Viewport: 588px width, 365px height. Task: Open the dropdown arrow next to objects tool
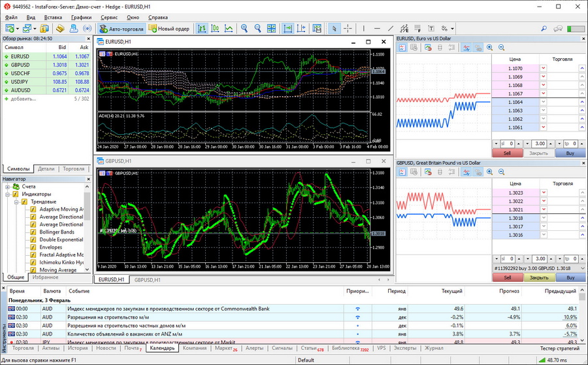click(x=451, y=29)
